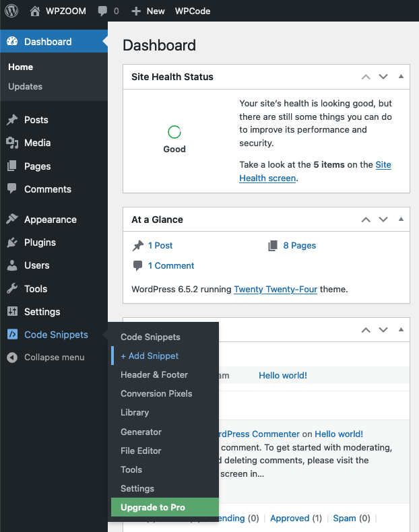Move Site Health Status panel down
Viewport: 419px width, 532px height.
click(383, 77)
